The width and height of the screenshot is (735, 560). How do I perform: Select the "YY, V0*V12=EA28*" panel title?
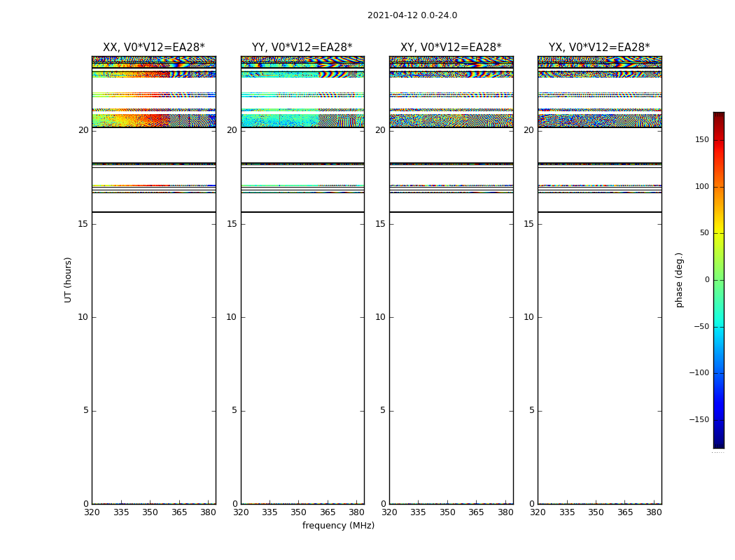click(x=302, y=48)
